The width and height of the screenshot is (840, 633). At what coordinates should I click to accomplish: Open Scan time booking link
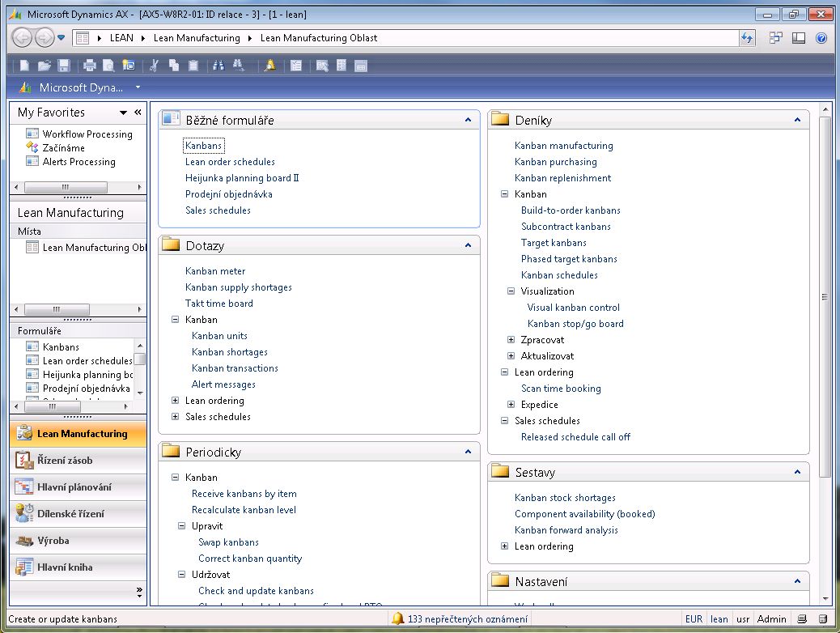(x=561, y=388)
